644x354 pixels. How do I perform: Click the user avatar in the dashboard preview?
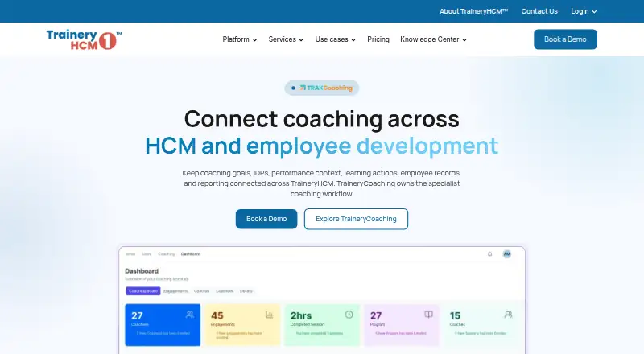point(507,253)
